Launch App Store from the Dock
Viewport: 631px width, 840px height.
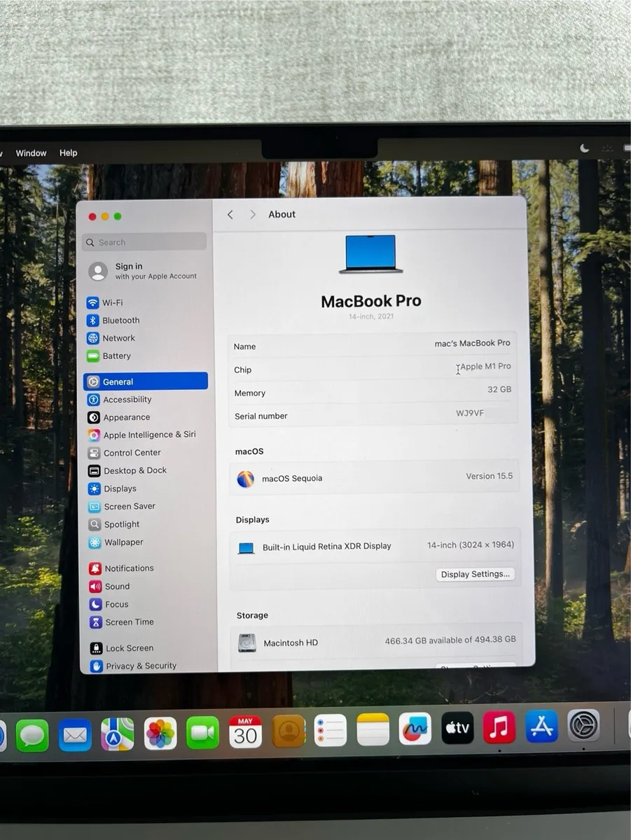[x=541, y=727]
